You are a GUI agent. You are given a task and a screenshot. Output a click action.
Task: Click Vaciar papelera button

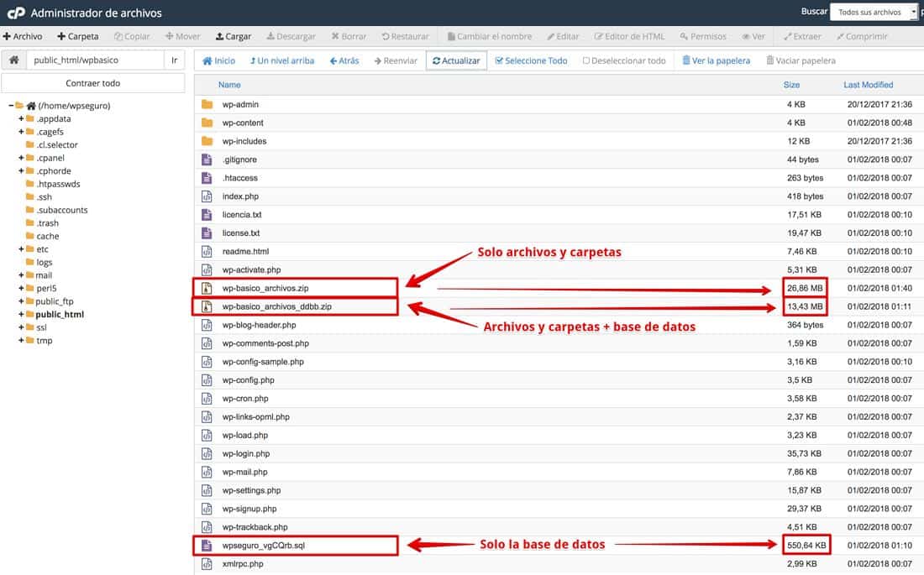point(801,60)
